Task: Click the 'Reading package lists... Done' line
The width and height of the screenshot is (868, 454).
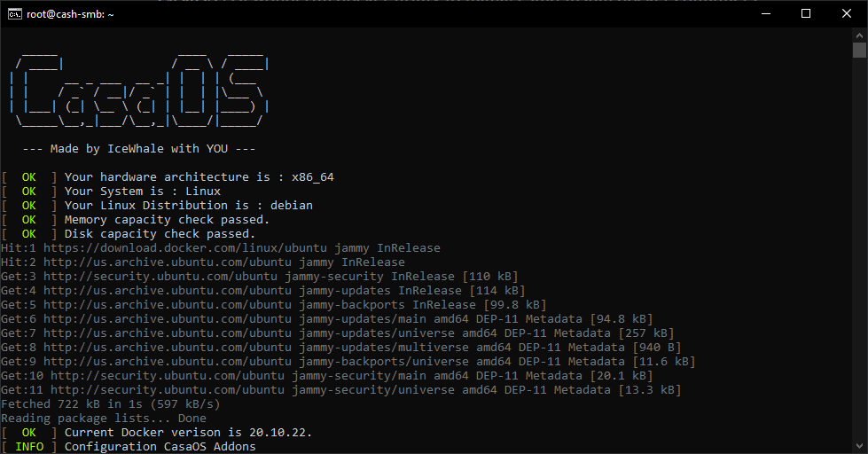Action: point(104,419)
